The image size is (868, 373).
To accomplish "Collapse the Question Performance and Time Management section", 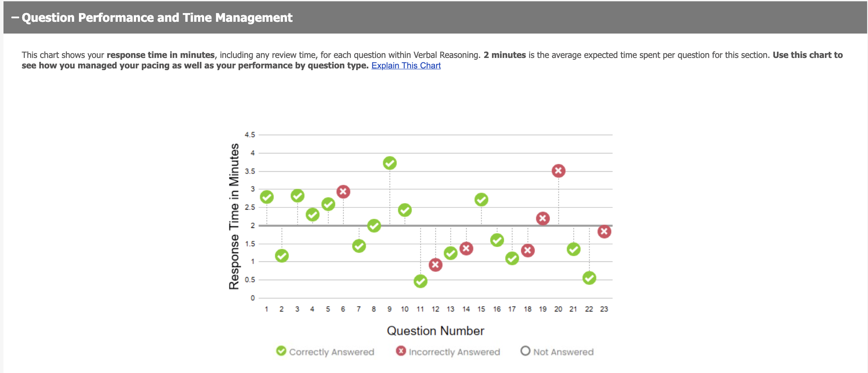I will tap(16, 18).
